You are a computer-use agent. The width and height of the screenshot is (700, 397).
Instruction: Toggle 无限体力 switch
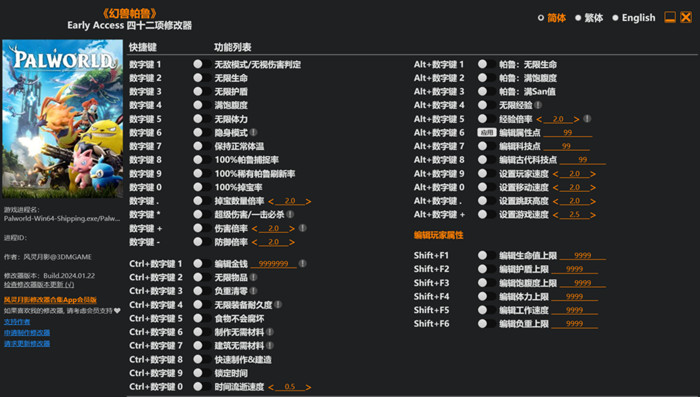(202, 119)
